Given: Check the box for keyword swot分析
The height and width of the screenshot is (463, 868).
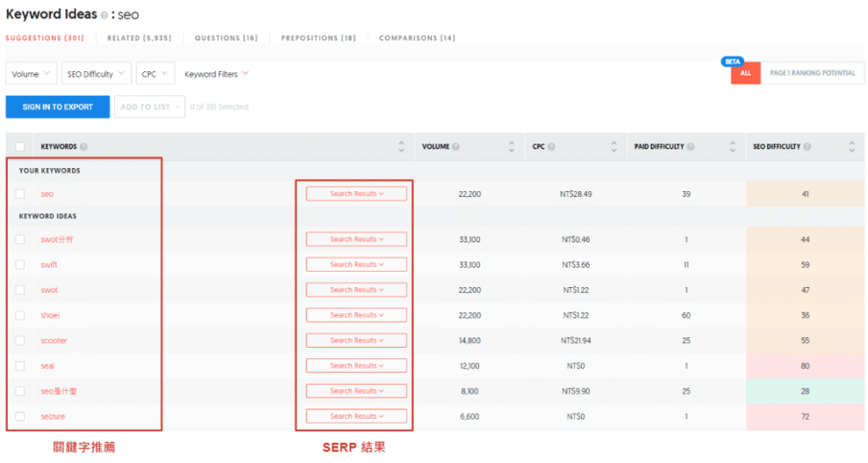Looking at the screenshot, I should pyautogui.click(x=20, y=239).
